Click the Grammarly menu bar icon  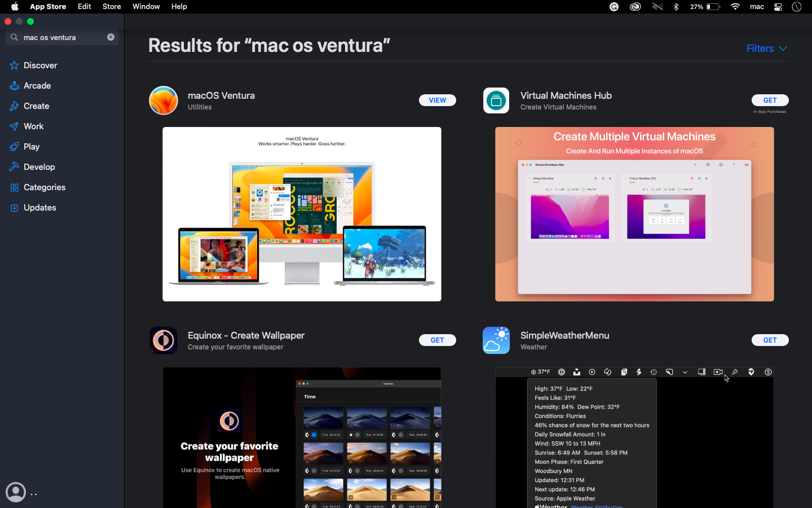point(614,7)
